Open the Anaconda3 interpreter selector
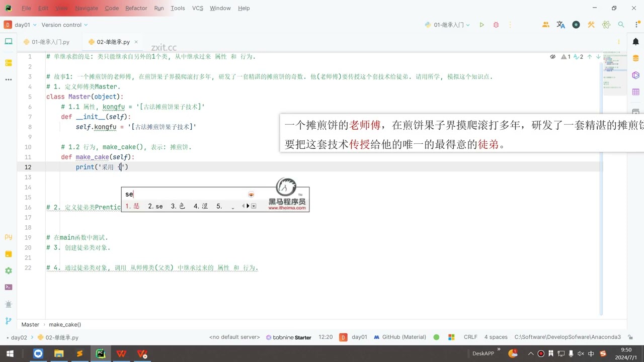This screenshot has height=362, width=644. tap(568, 337)
